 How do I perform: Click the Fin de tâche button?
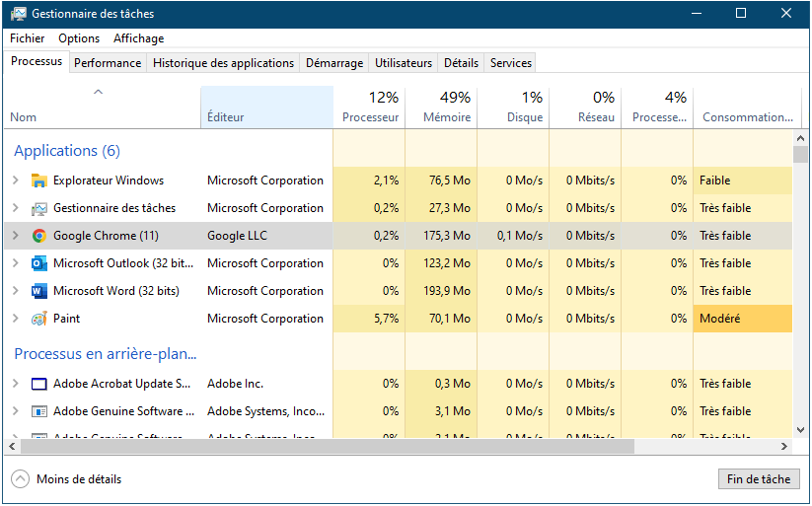[x=759, y=479]
